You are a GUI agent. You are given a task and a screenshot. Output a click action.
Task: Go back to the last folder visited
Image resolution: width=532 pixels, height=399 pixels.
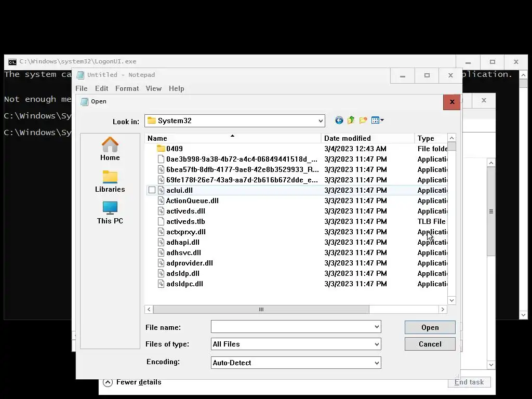(339, 121)
